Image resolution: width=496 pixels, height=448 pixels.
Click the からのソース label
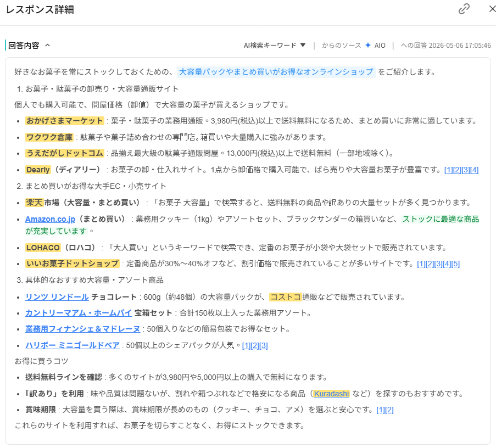coord(341,45)
